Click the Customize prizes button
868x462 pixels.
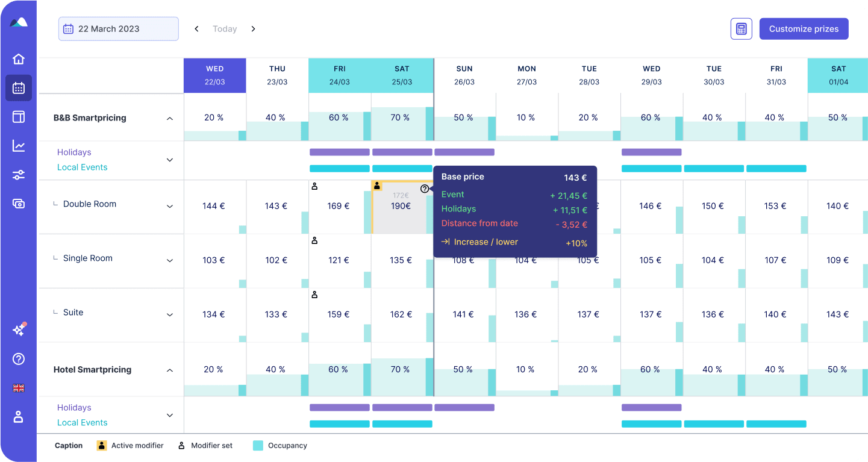click(x=804, y=28)
